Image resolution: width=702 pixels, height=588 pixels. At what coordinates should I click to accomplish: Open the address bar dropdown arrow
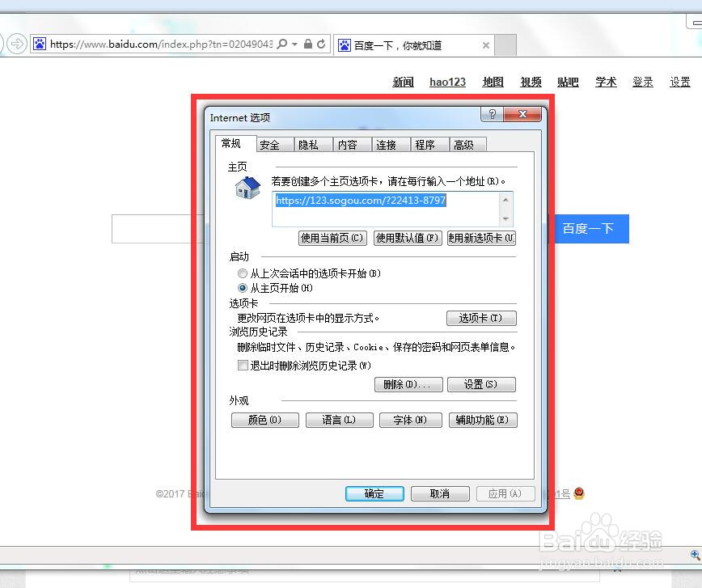294,44
